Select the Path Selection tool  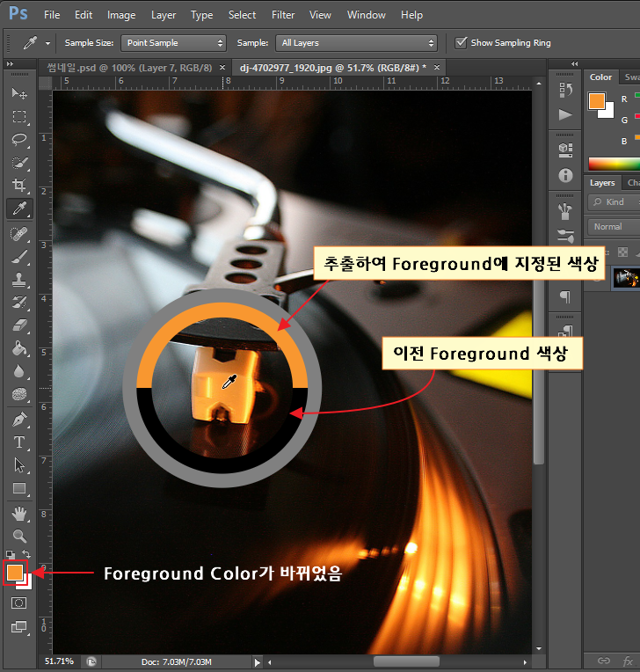(18, 465)
